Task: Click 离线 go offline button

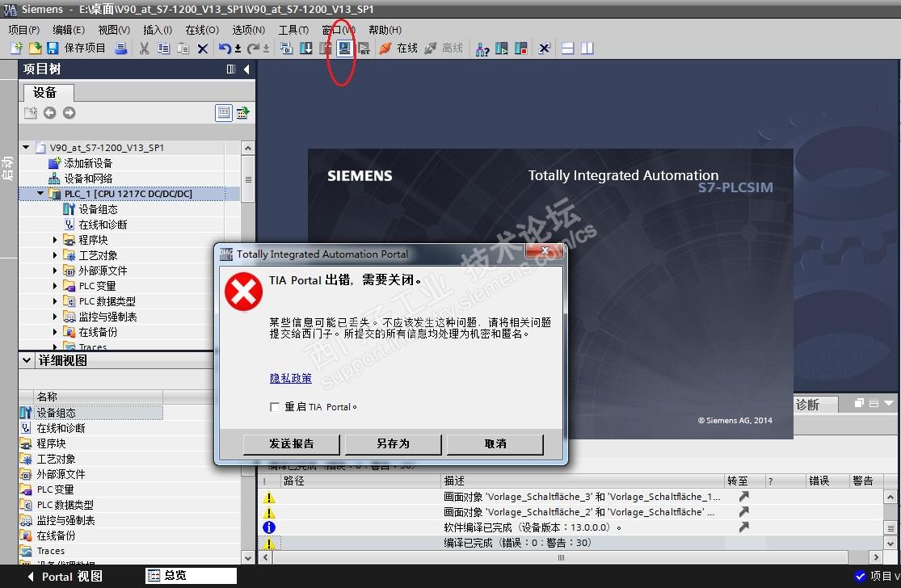Action: click(x=444, y=48)
